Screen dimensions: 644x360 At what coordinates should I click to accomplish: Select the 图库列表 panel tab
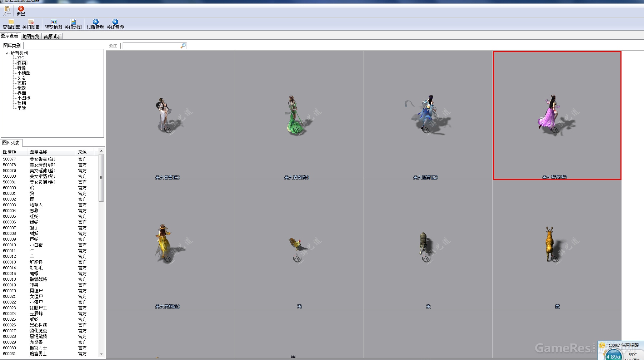click(11, 143)
